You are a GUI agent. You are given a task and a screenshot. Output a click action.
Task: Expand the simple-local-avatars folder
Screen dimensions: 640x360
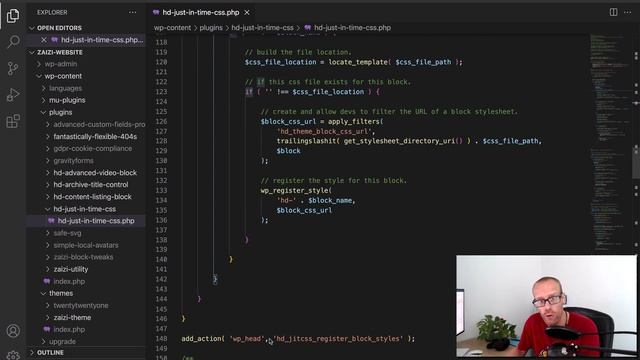[x=86, y=245]
